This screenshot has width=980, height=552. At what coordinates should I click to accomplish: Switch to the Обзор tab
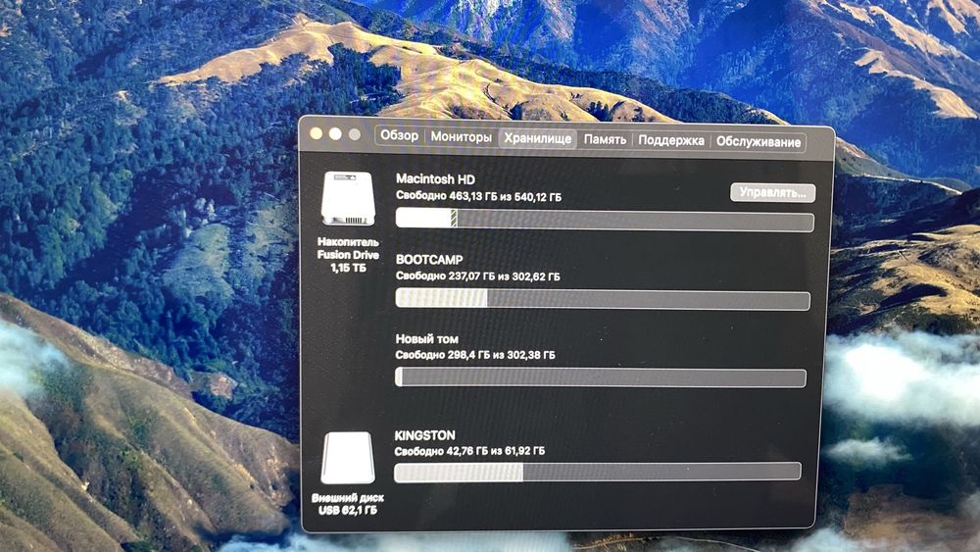[400, 135]
